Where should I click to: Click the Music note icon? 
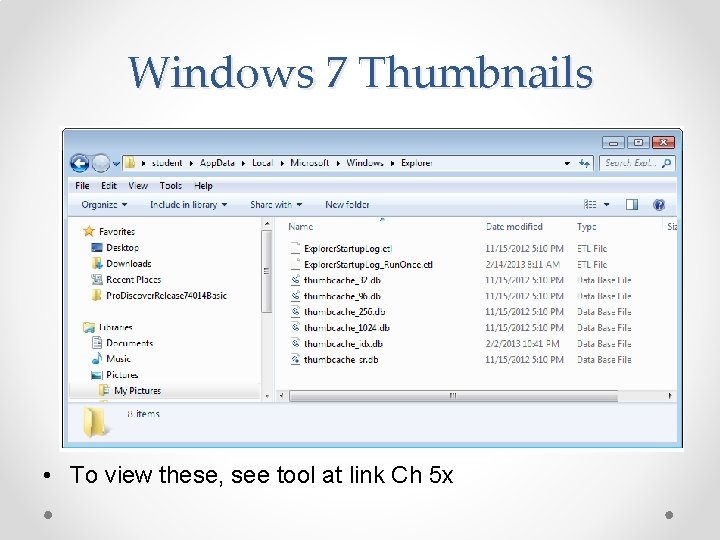[x=96, y=358]
